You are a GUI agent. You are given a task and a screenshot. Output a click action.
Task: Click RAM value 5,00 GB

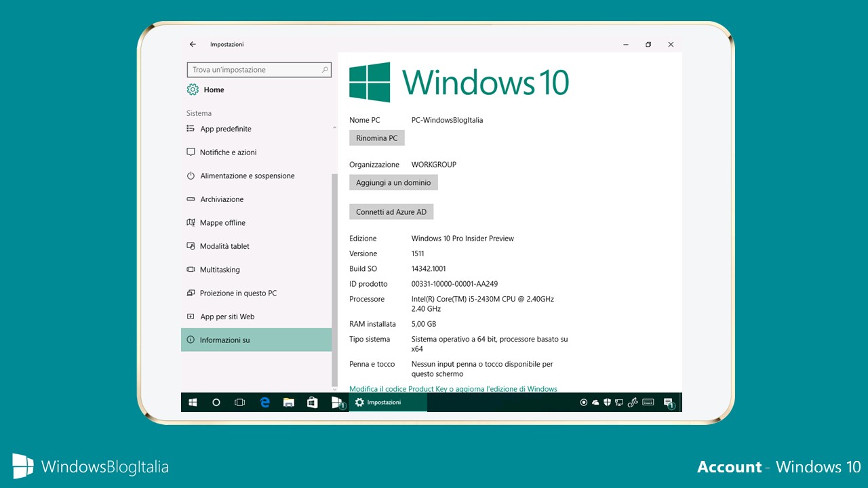[x=424, y=324]
